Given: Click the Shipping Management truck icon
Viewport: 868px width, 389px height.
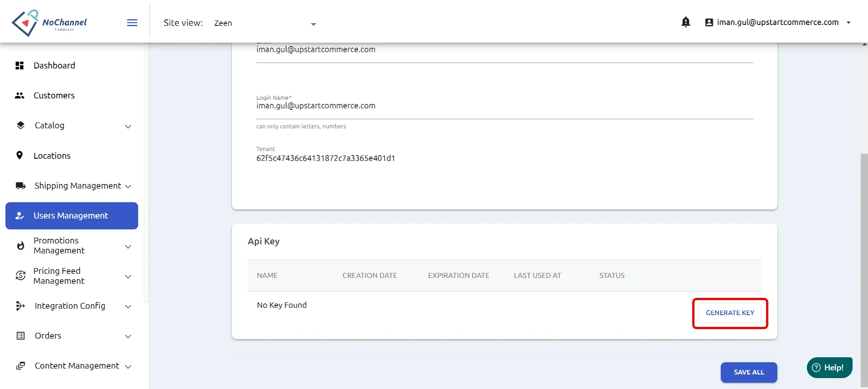Looking at the screenshot, I should click(20, 186).
